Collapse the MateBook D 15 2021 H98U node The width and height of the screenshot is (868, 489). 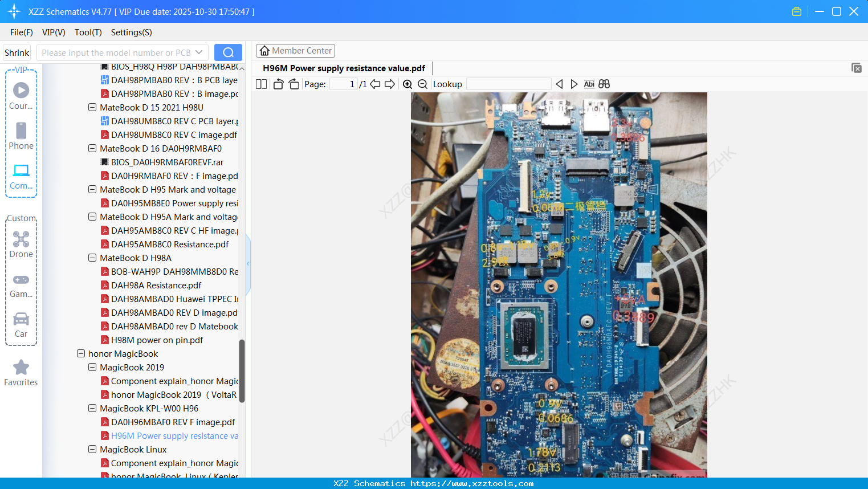(x=92, y=107)
